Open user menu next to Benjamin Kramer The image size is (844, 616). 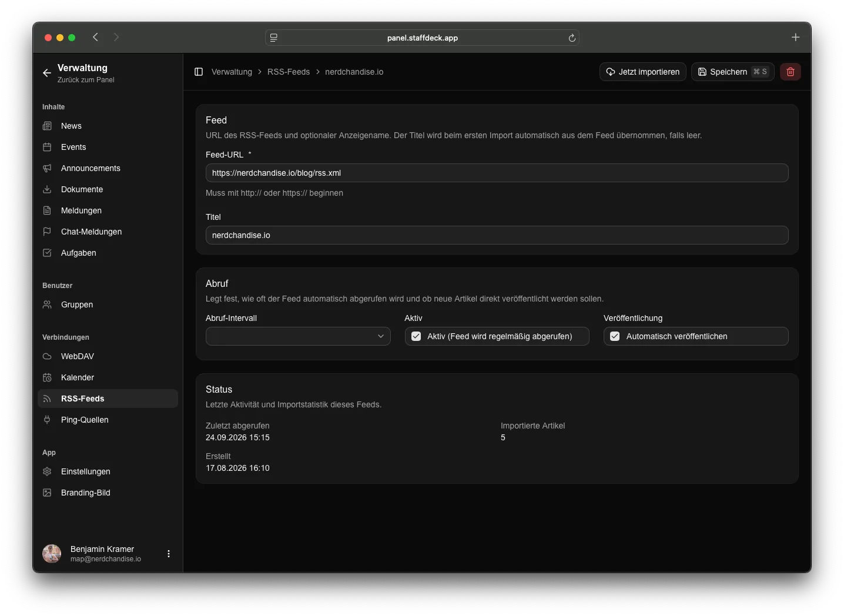[x=169, y=554]
